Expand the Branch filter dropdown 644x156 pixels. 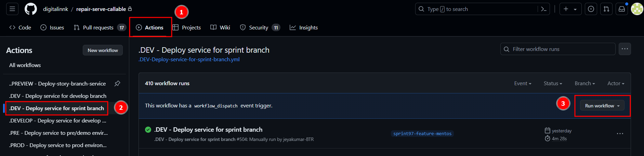click(585, 83)
